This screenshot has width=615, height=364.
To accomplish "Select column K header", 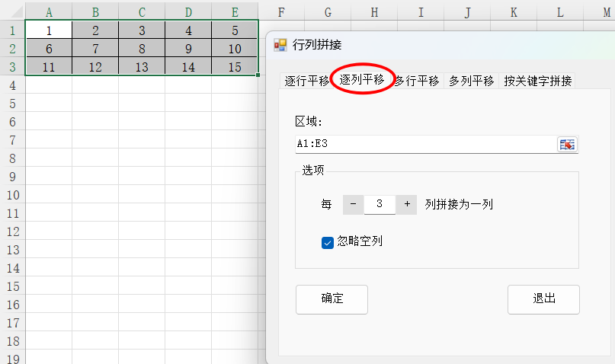I will coord(514,11).
